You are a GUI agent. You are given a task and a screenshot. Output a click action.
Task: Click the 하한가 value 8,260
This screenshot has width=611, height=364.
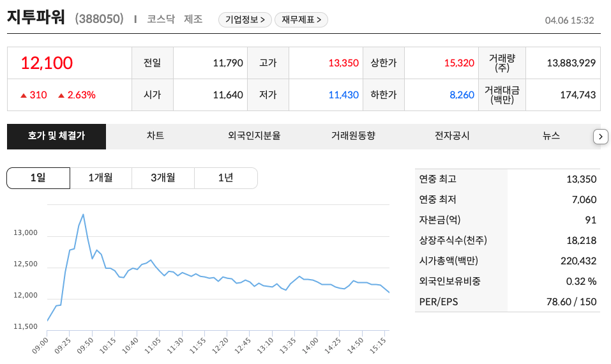point(462,95)
